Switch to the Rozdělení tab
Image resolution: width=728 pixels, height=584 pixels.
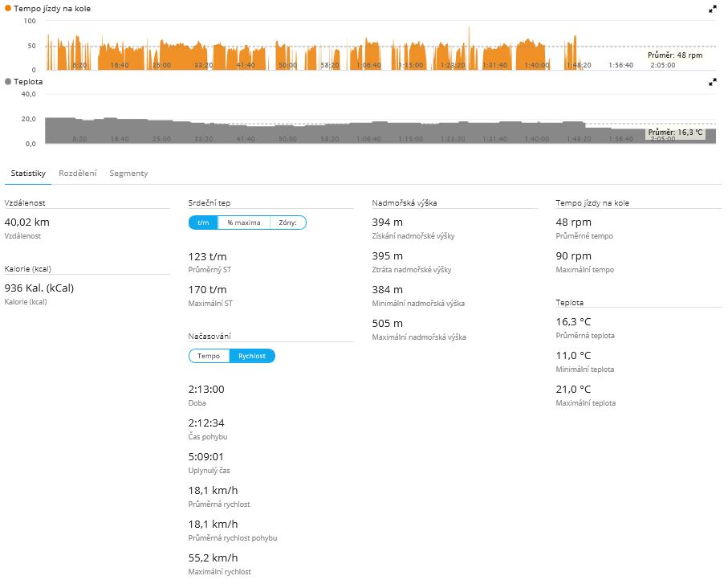pos(78,174)
